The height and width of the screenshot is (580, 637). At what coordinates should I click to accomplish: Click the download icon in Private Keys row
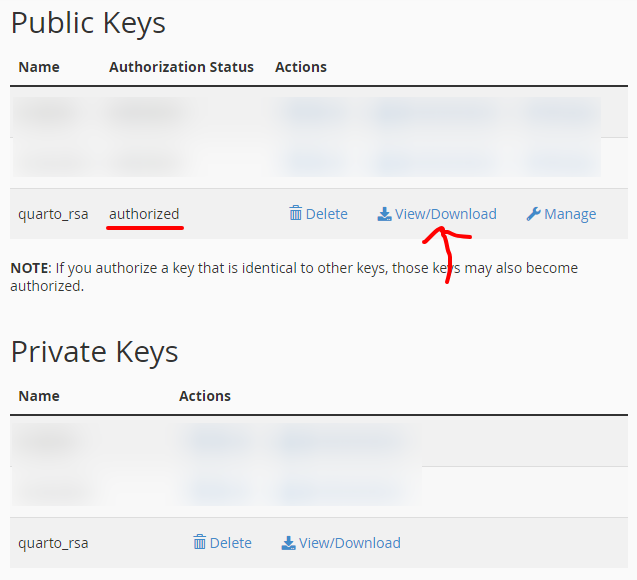click(x=288, y=543)
